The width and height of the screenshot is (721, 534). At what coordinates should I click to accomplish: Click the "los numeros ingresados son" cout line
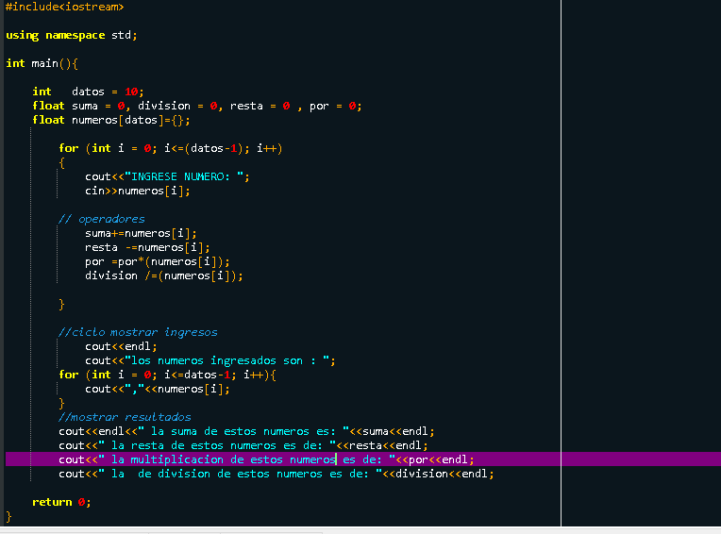click(210, 361)
